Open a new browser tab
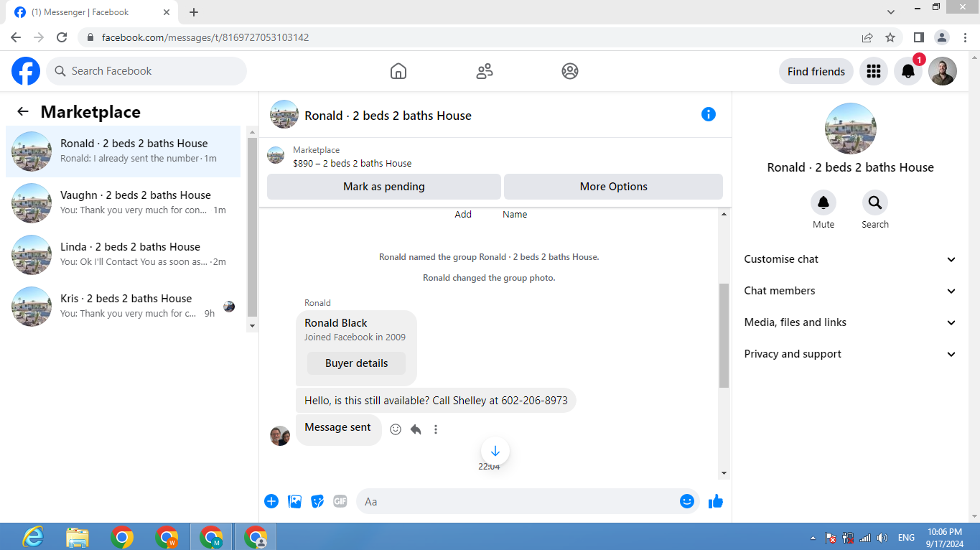The height and width of the screenshot is (550, 980). tap(194, 12)
